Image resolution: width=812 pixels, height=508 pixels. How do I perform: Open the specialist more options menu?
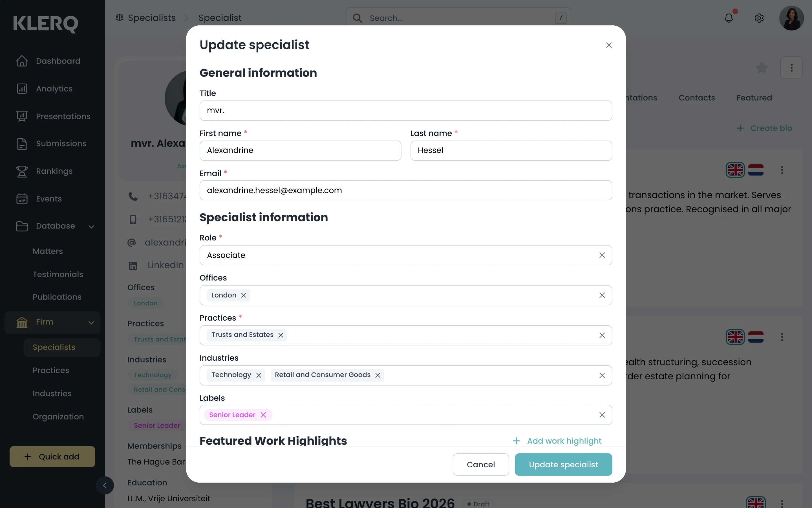click(x=791, y=68)
